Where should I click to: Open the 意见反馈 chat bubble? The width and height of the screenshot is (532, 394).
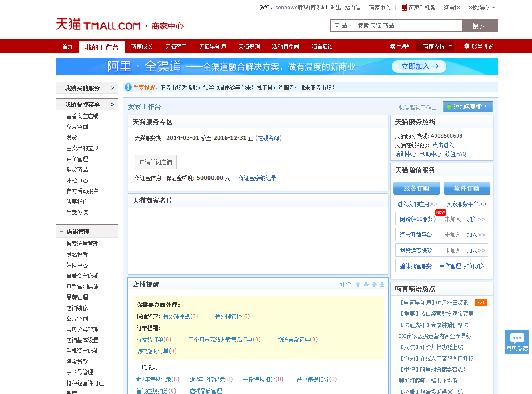point(517,342)
